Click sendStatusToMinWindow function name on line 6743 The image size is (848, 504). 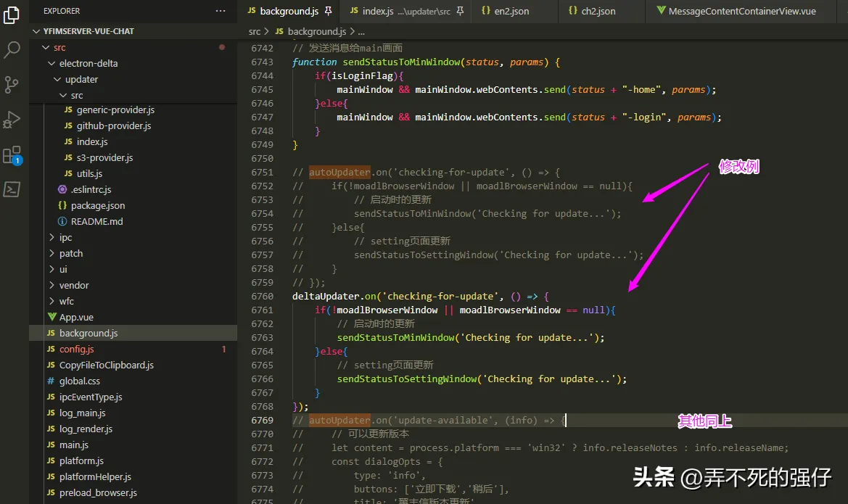pos(400,62)
